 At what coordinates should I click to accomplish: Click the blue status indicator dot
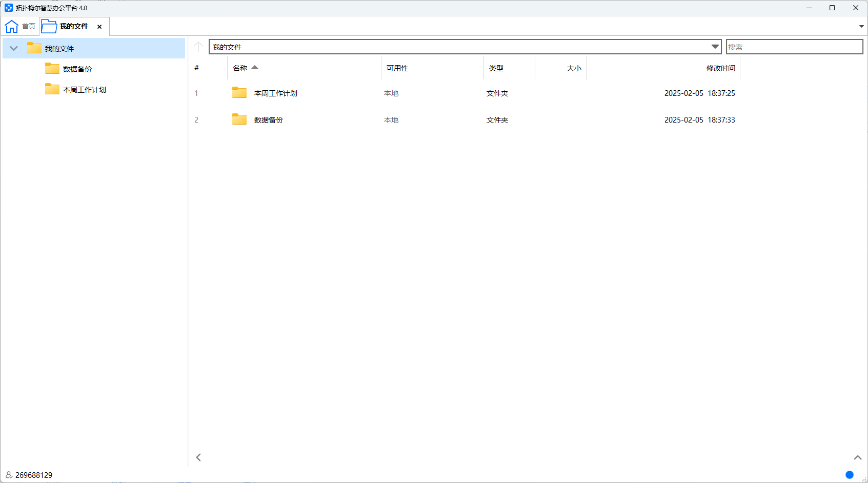point(850,475)
